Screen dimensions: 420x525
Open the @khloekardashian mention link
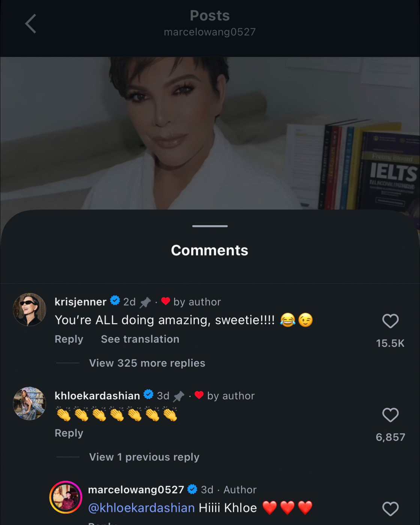pyautogui.click(x=141, y=508)
